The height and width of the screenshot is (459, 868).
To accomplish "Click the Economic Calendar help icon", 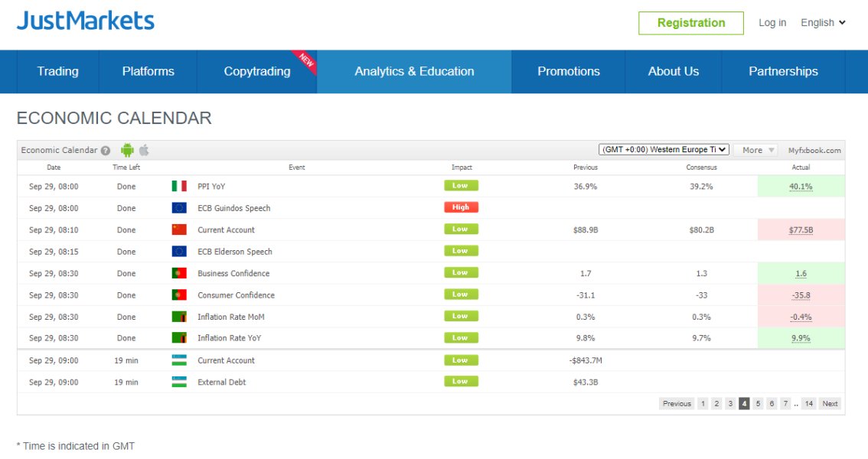I will [106, 151].
